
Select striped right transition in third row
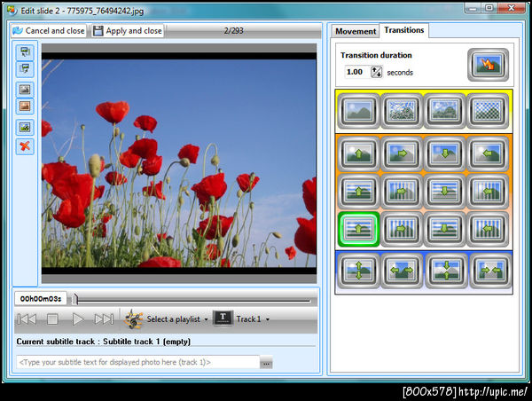pyautogui.click(x=402, y=192)
